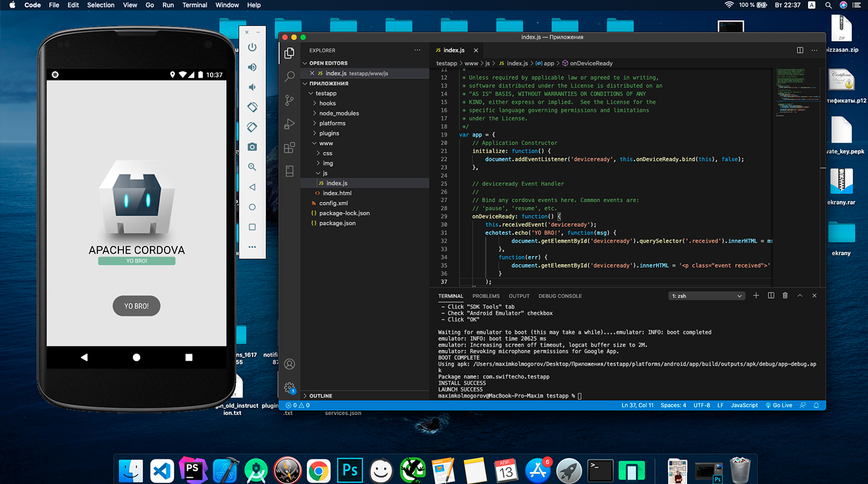The width and height of the screenshot is (868, 484).
Task: Open the Run menu in menu bar
Action: click(168, 5)
